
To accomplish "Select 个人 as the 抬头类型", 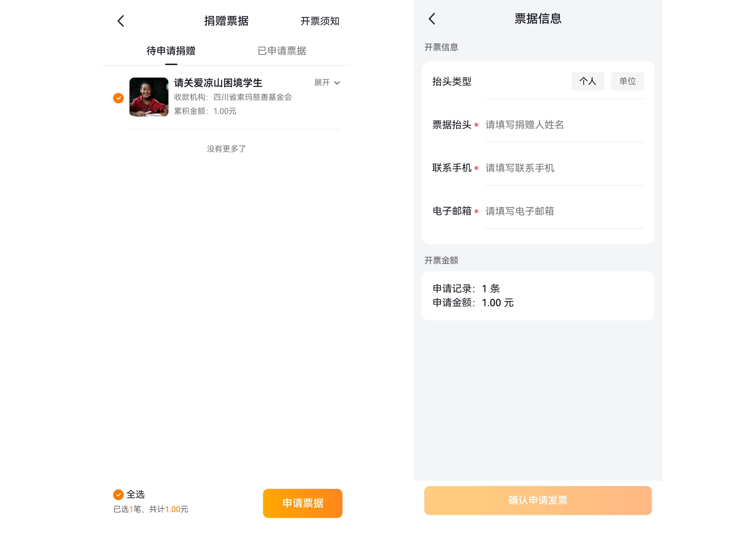I will [587, 81].
